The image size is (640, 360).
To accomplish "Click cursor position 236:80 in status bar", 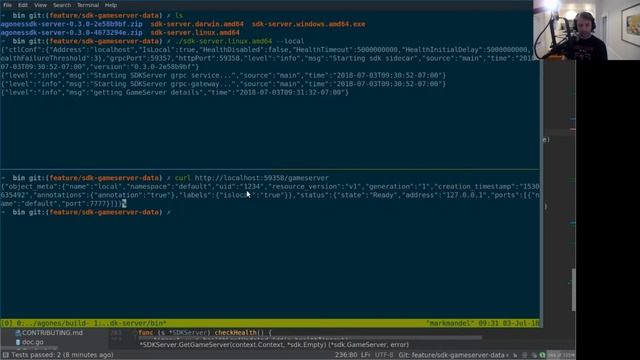I will (346, 355).
